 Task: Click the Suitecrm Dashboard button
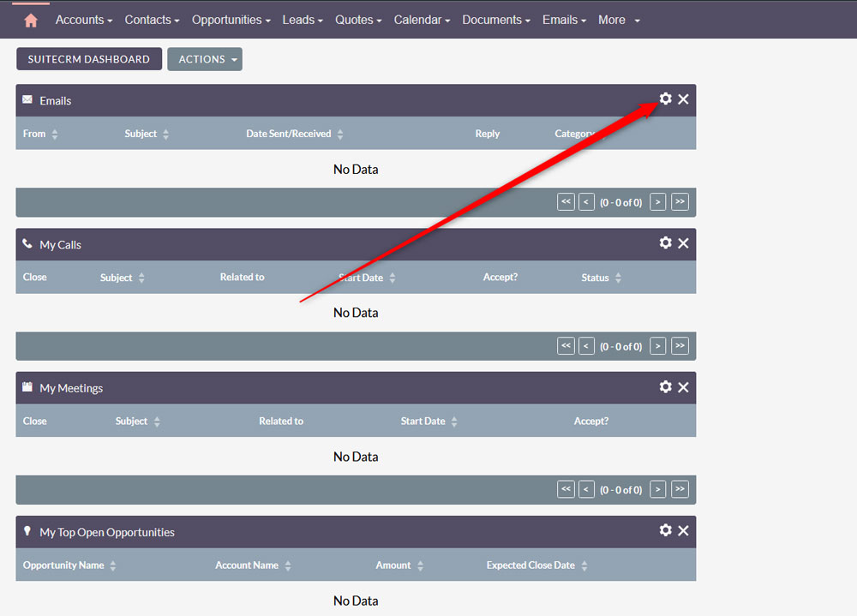pyautogui.click(x=89, y=59)
